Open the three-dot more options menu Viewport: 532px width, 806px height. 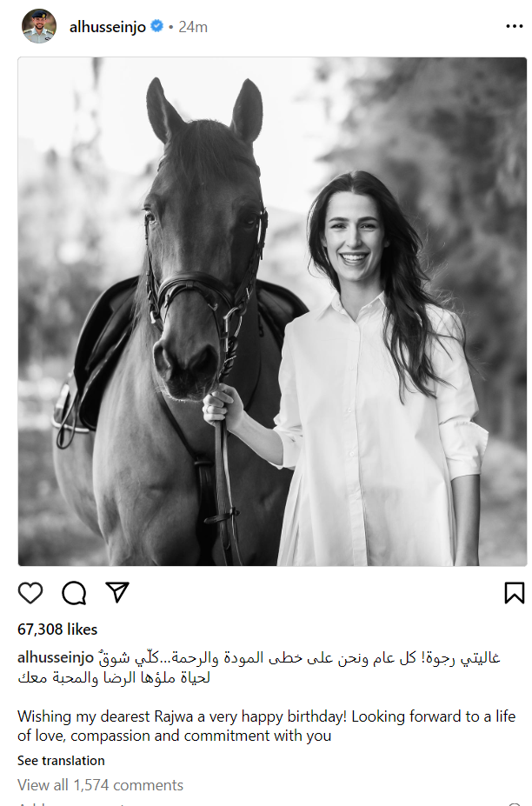coord(514,26)
